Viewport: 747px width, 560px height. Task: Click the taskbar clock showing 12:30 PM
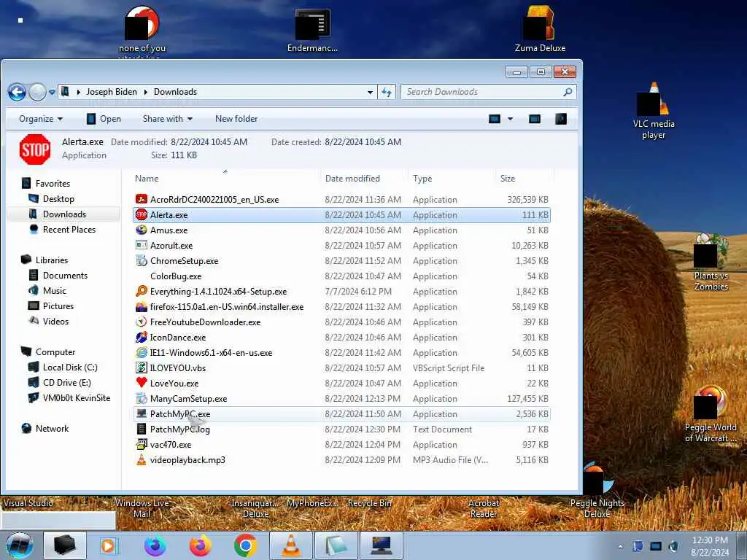pos(710,546)
